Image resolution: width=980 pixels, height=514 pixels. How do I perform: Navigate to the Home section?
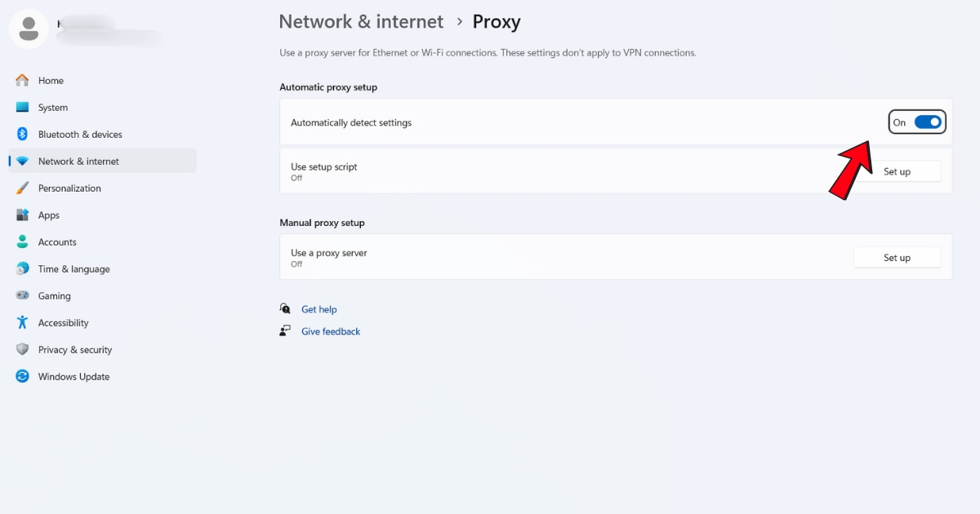click(51, 80)
